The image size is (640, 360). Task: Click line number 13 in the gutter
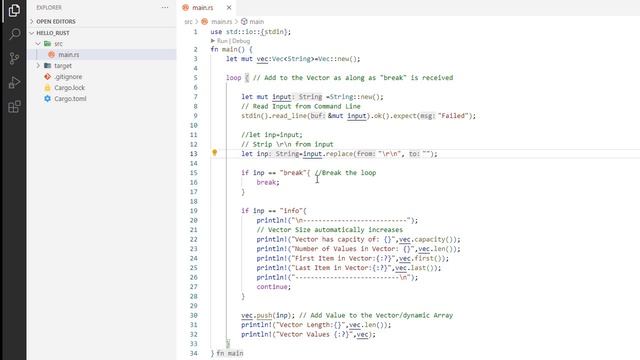coord(193,153)
